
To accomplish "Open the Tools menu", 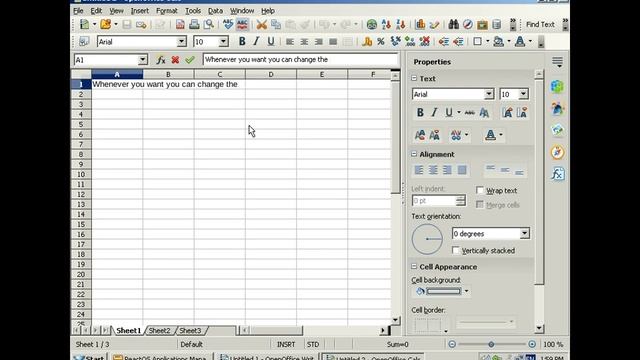I will 193,11.
